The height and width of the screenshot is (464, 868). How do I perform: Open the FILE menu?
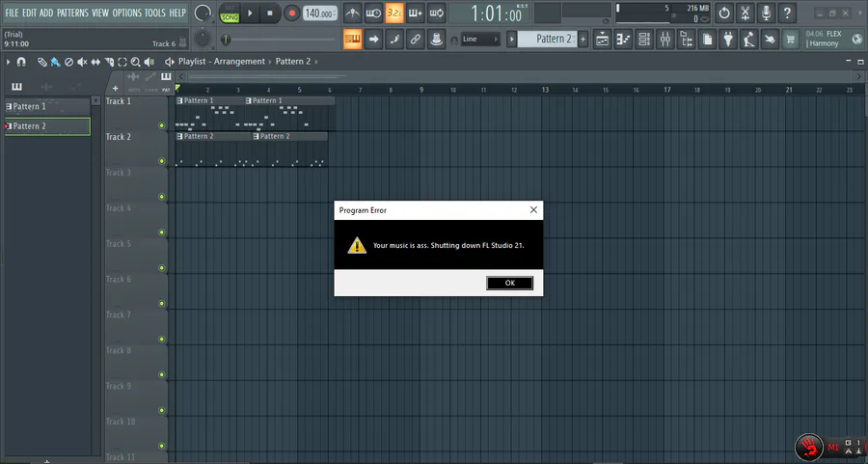point(12,13)
